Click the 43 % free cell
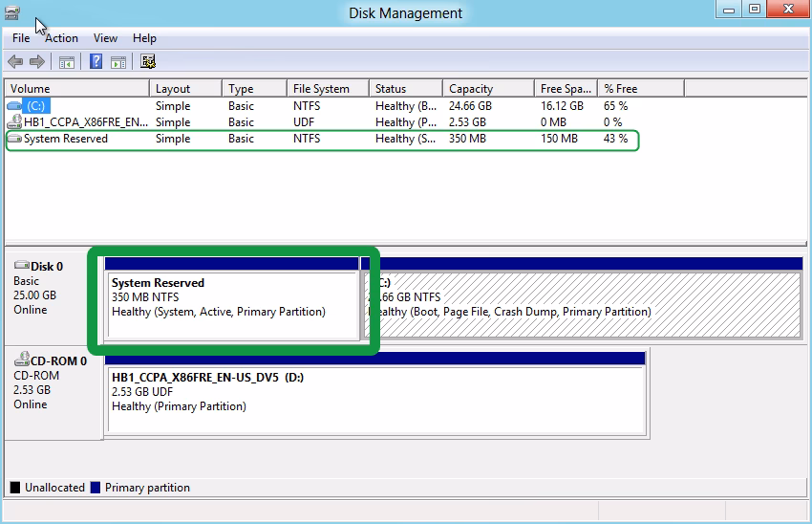The height and width of the screenshot is (524, 812). click(x=615, y=139)
